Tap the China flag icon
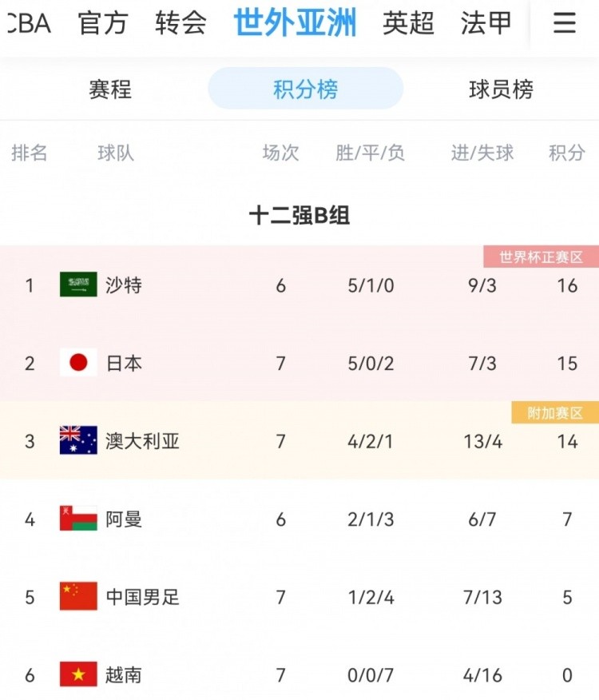The image size is (599, 700). (x=78, y=596)
